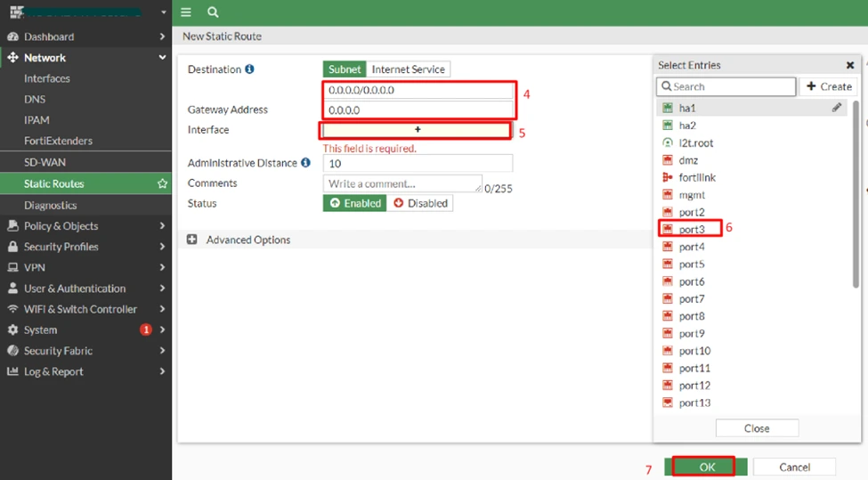Click the Log & Report chart icon
The height and width of the screenshot is (480, 868).
pyautogui.click(x=12, y=371)
